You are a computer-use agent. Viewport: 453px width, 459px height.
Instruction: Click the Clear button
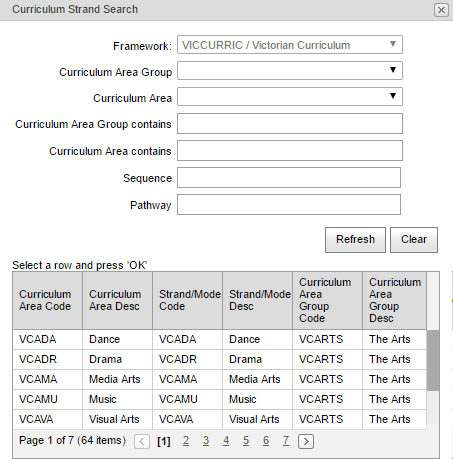click(414, 240)
